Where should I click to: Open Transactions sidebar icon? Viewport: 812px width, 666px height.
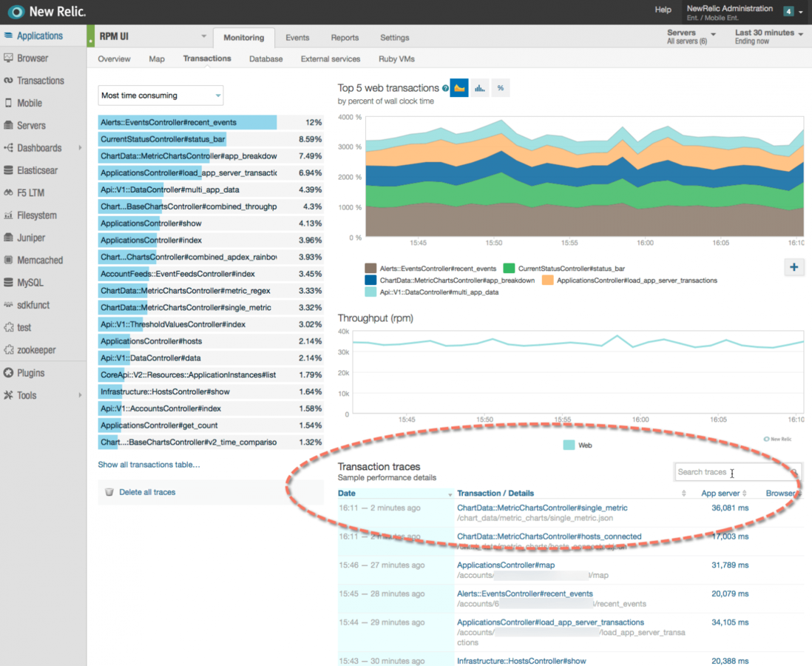click(x=8, y=81)
